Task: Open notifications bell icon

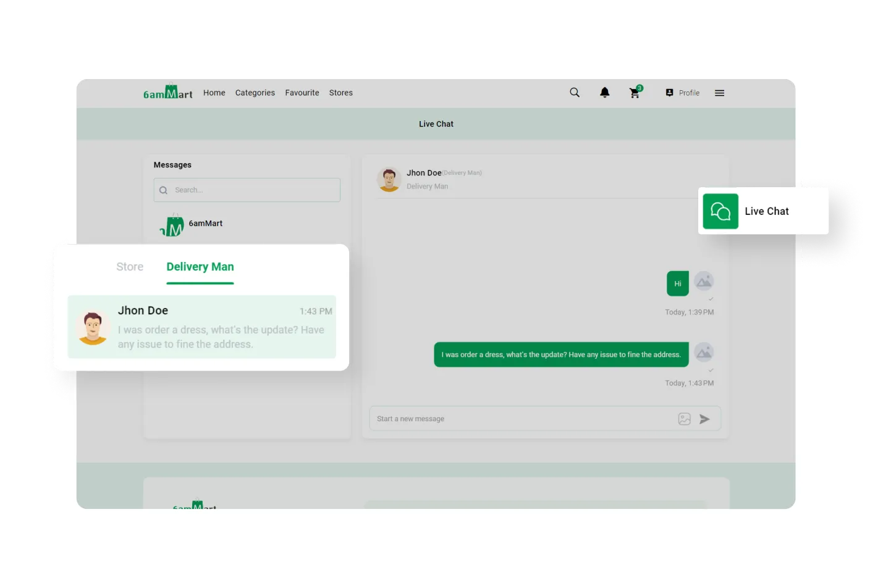Action: click(x=604, y=93)
